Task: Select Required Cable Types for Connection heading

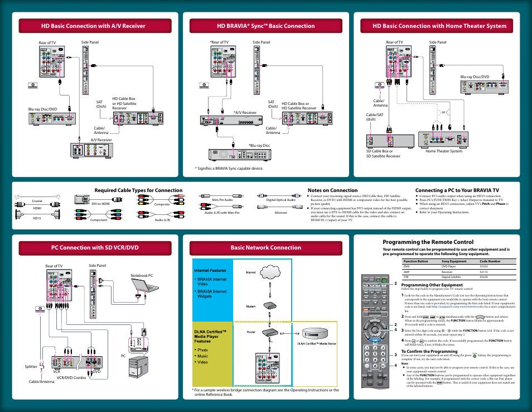Action: 138,190
